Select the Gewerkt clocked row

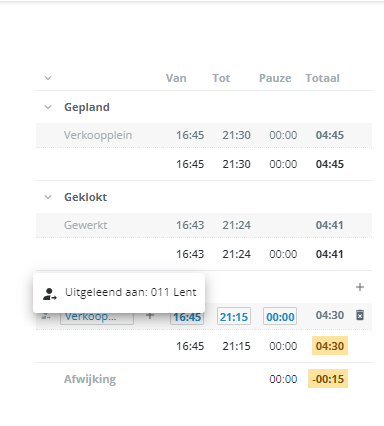(204, 225)
